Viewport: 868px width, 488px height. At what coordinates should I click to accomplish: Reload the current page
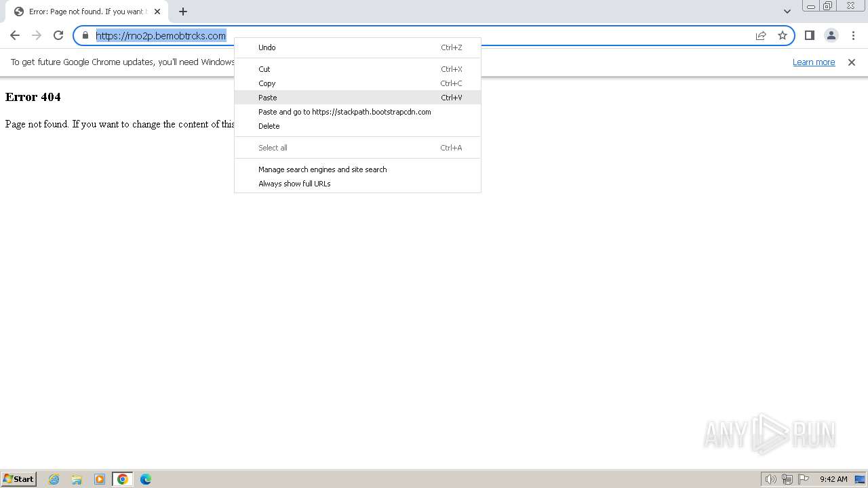58,35
